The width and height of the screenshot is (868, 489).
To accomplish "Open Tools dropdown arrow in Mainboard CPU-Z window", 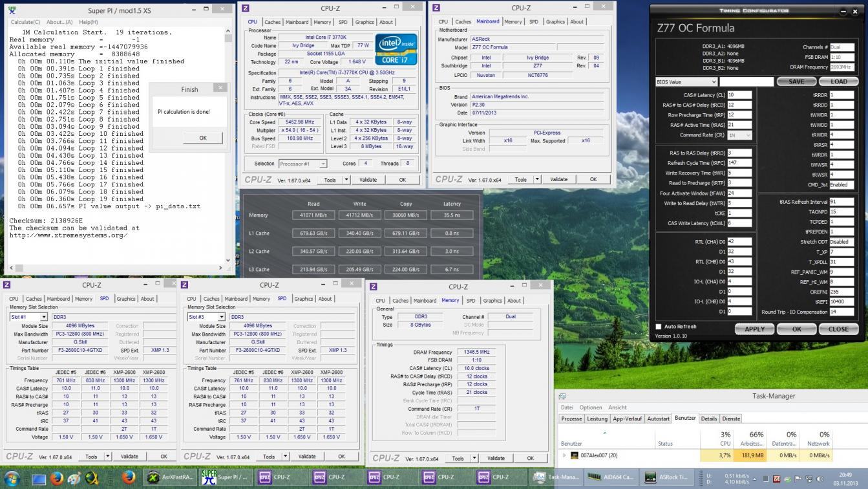I will pos(536,179).
